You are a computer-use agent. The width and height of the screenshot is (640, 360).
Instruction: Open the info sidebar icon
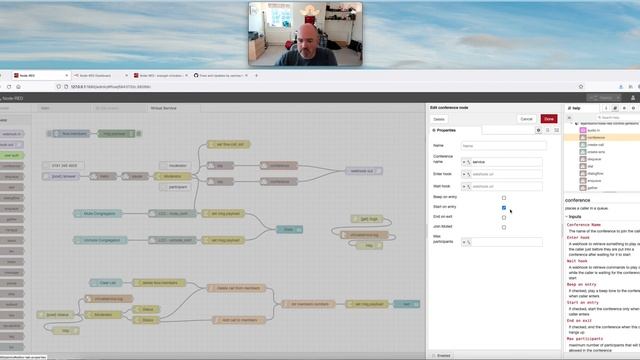tap(606, 108)
